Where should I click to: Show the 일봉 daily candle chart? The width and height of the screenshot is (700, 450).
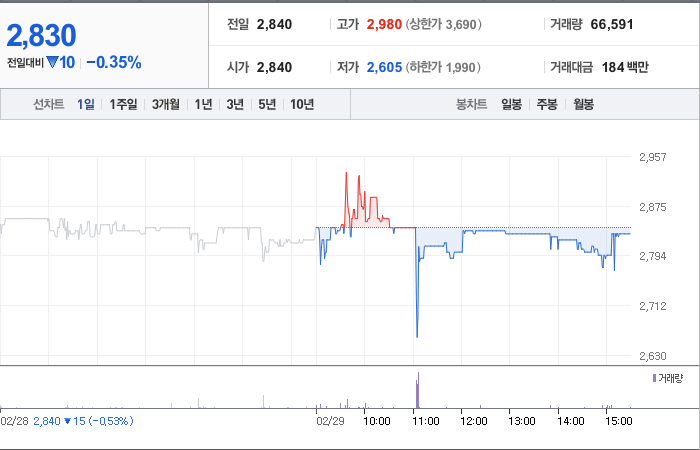click(x=511, y=104)
